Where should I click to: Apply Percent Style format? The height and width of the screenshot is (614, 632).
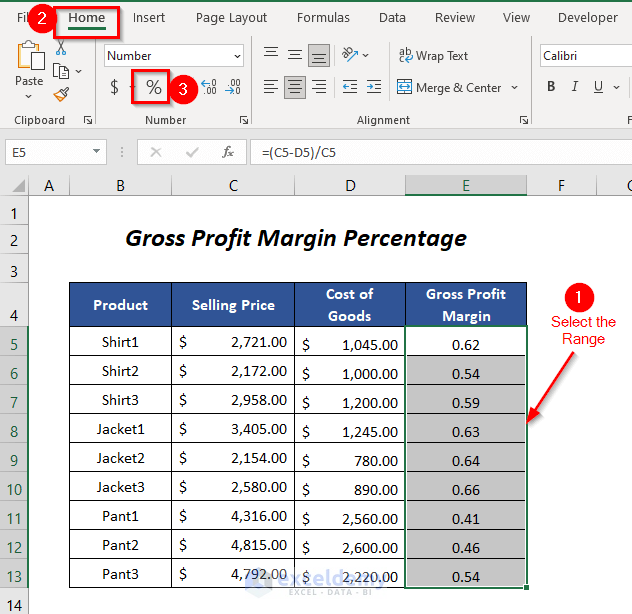154,87
